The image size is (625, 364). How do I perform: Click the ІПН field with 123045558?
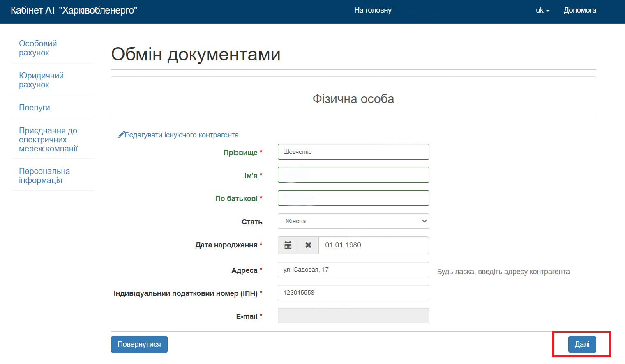353,293
